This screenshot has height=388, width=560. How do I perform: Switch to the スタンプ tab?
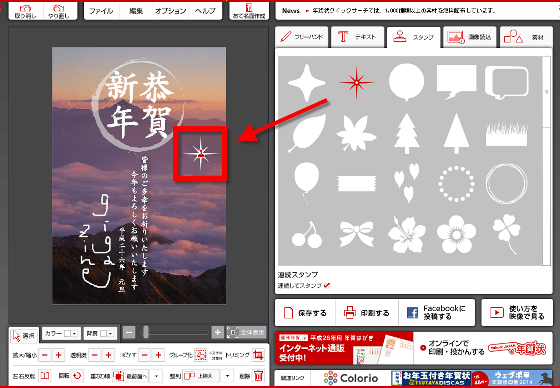tap(414, 37)
